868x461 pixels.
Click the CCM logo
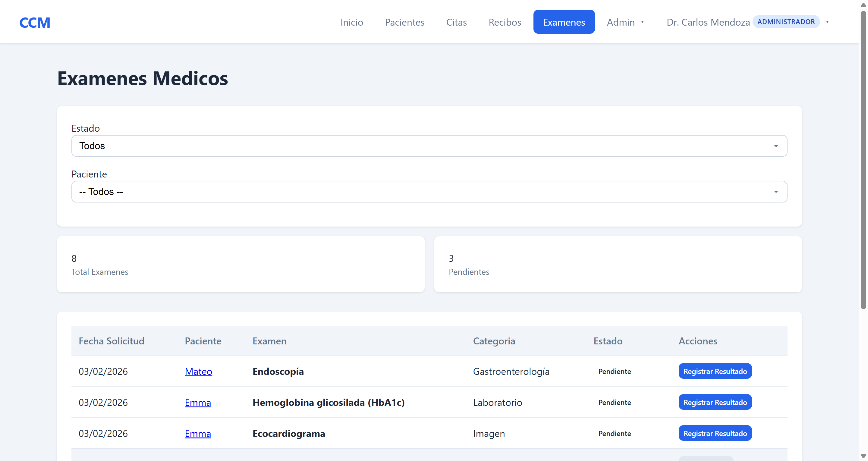(x=35, y=22)
